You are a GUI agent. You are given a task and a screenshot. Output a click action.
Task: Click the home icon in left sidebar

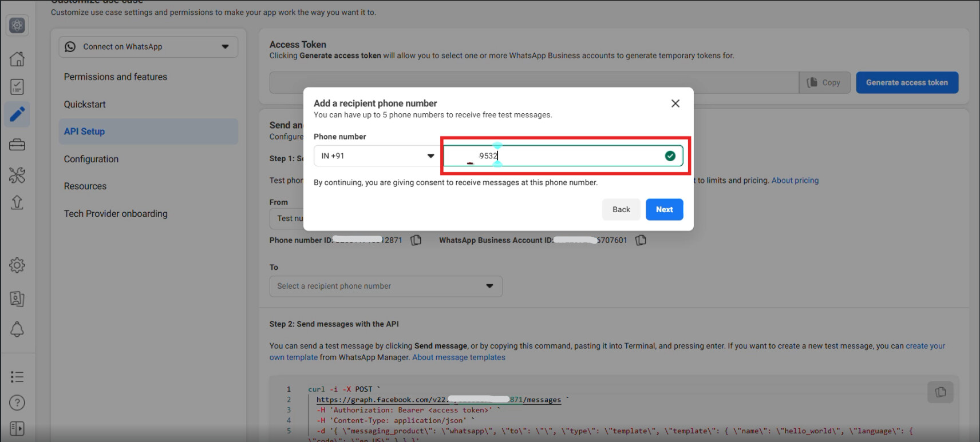click(17, 59)
